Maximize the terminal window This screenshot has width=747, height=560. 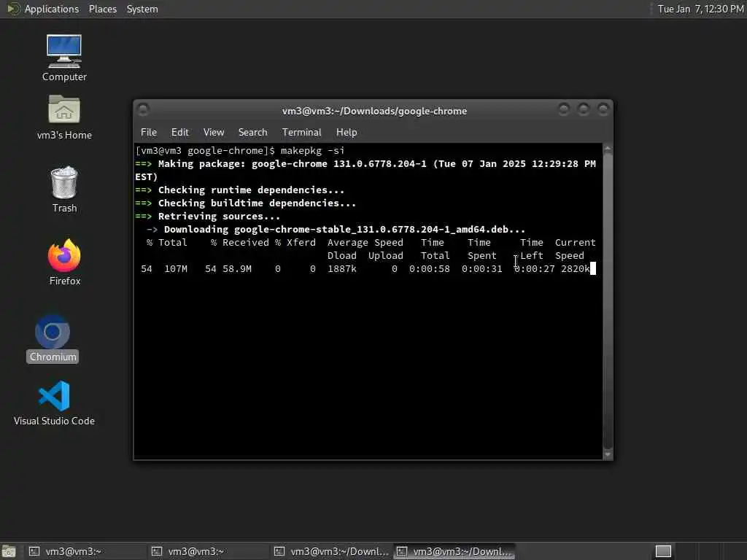pyautogui.click(x=583, y=110)
